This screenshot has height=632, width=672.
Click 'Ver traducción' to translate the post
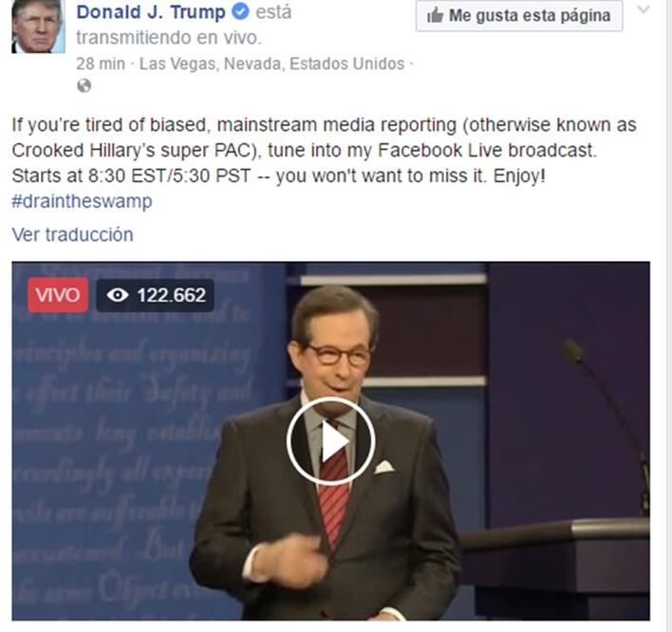(x=72, y=234)
